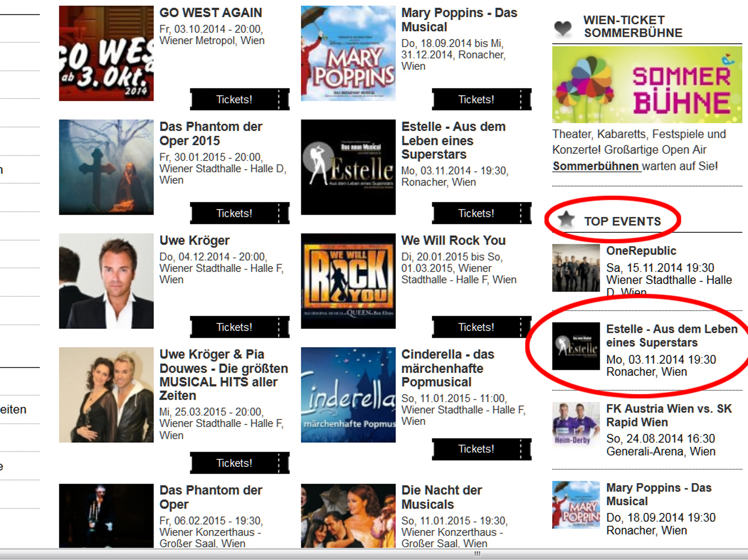Open the GO WEST AGAIN title link
This screenshot has height=560, width=748.
click(211, 13)
